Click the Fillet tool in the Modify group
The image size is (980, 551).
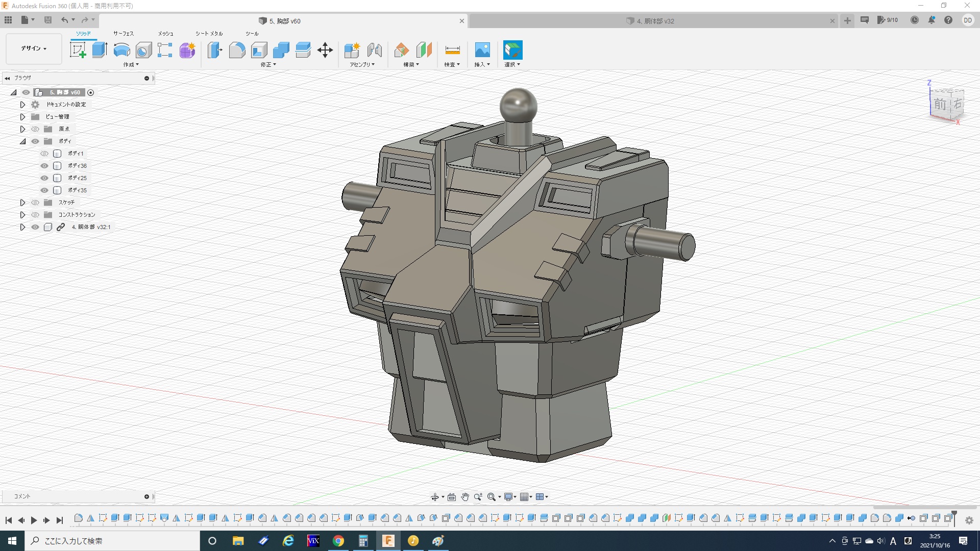pos(237,50)
